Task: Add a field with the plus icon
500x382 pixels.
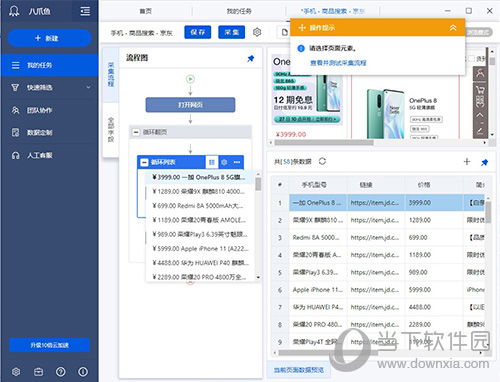Action: (x=467, y=162)
